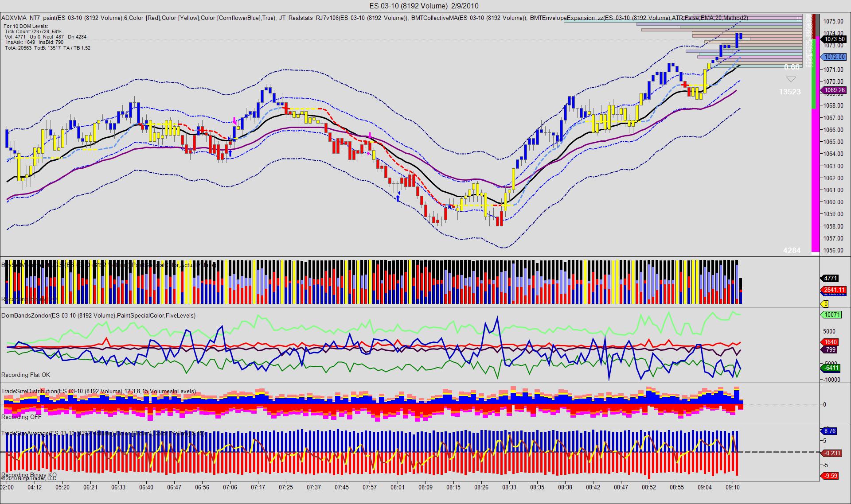Select the BMTCollectiveMA indicator label

tap(469, 18)
